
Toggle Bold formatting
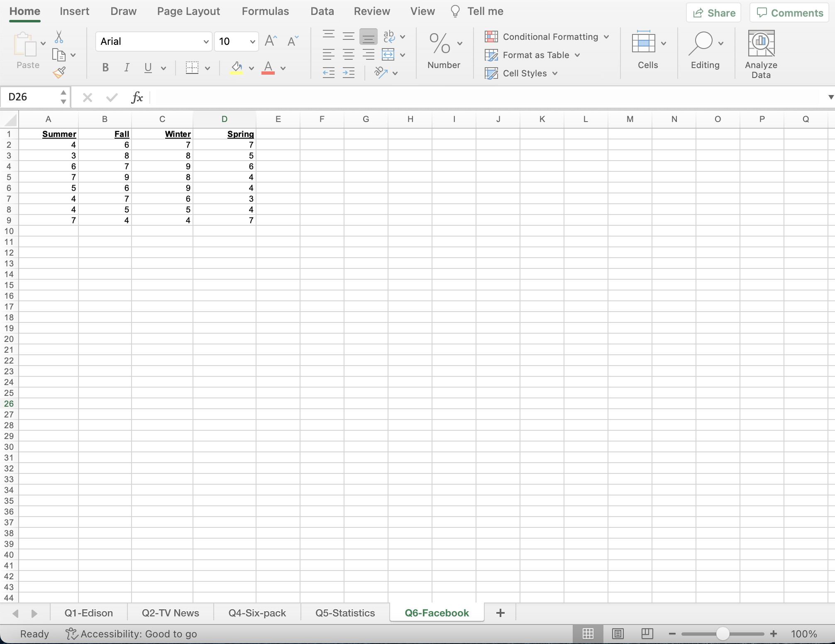point(105,68)
